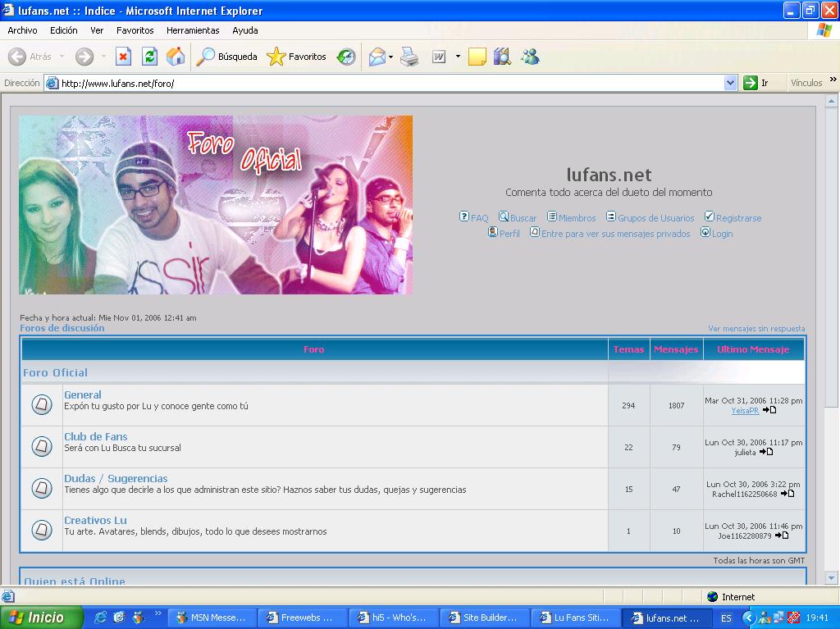
Task: Go to the Home page icon
Action: [176, 57]
